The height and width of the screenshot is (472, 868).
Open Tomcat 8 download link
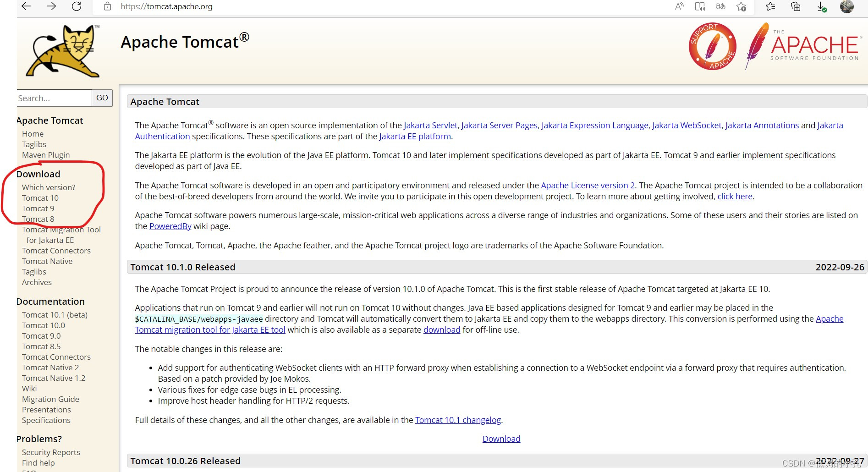pos(38,219)
